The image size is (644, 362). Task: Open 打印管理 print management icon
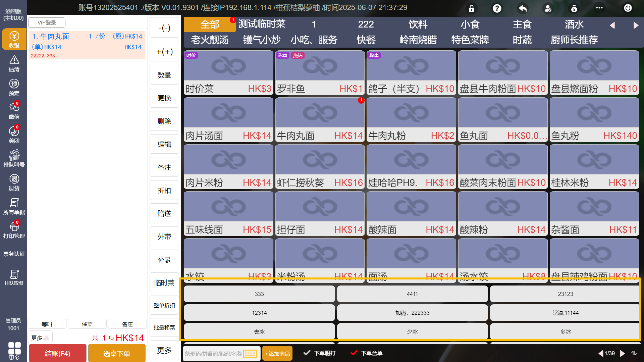14,230
